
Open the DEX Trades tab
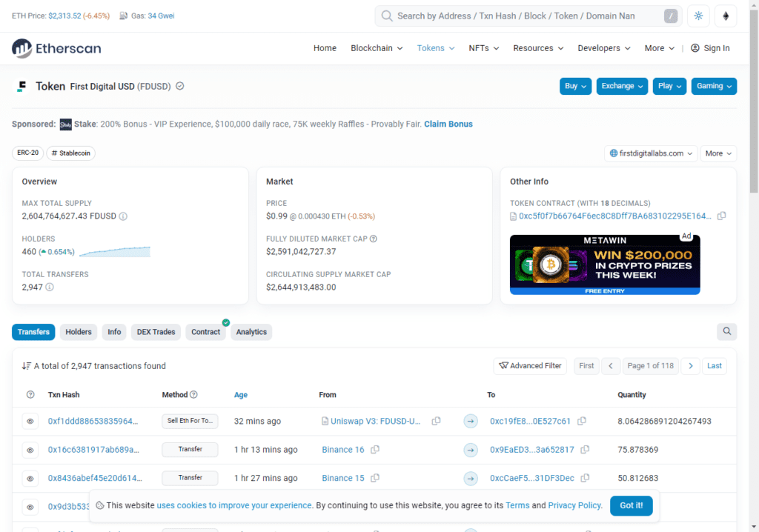pyautogui.click(x=156, y=332)
